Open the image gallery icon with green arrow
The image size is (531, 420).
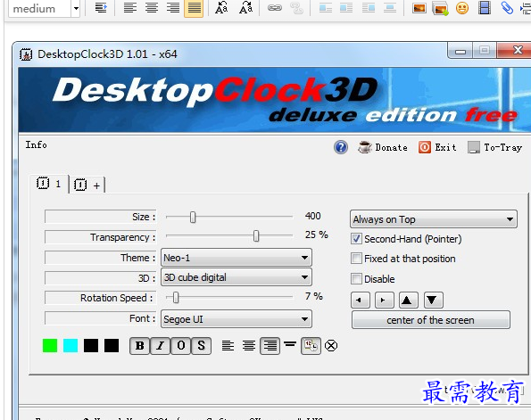440,8
